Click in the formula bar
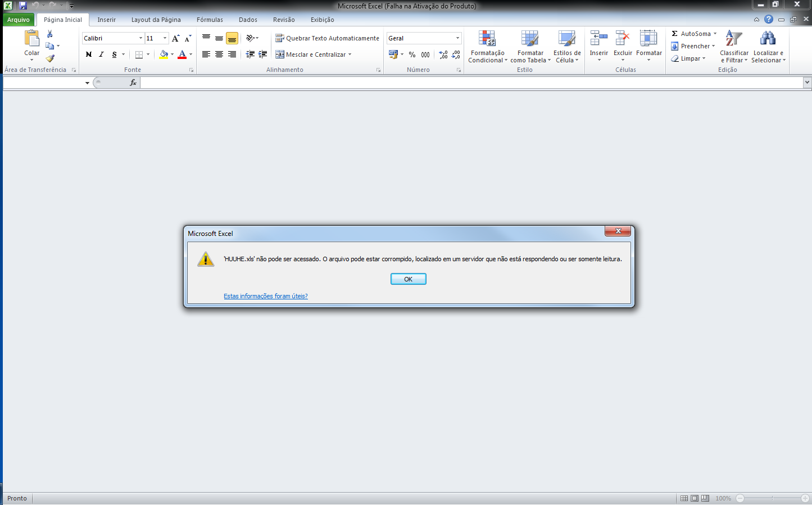This screenshot has width=812, height=505. (x=471, y=83)
